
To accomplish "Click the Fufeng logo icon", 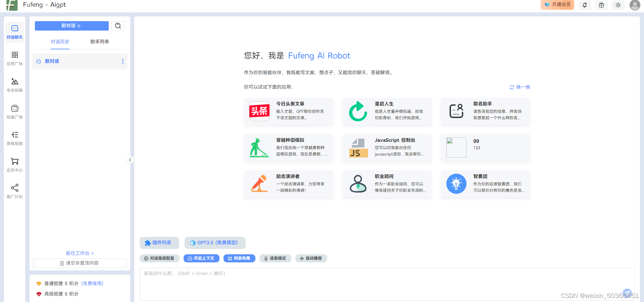I will click(x=12, y=5).
